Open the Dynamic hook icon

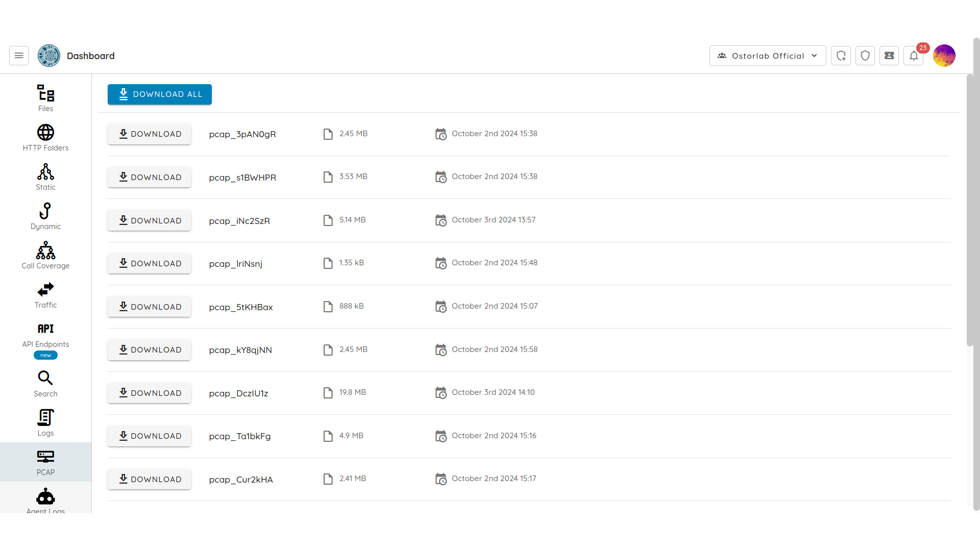click(x=45, y=216)
